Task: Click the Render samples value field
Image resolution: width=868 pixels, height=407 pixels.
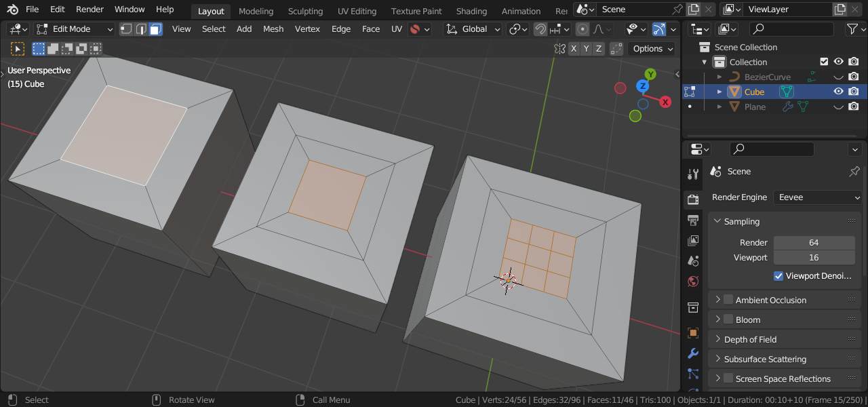Action: [814, 242]
